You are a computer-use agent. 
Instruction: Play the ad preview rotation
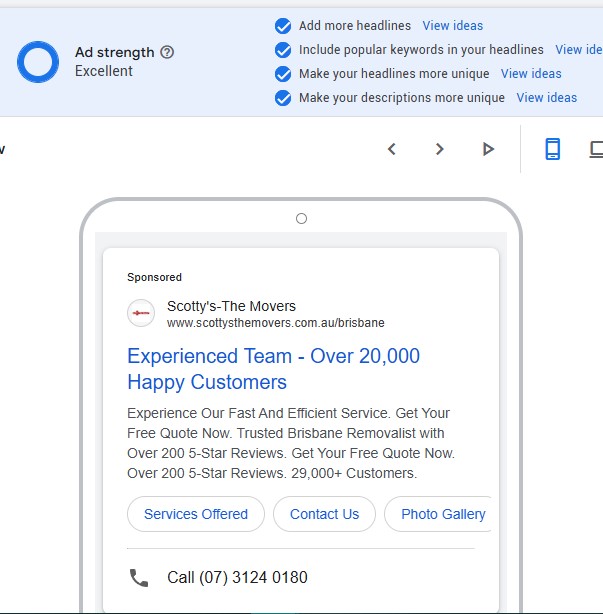pos(488,149)
